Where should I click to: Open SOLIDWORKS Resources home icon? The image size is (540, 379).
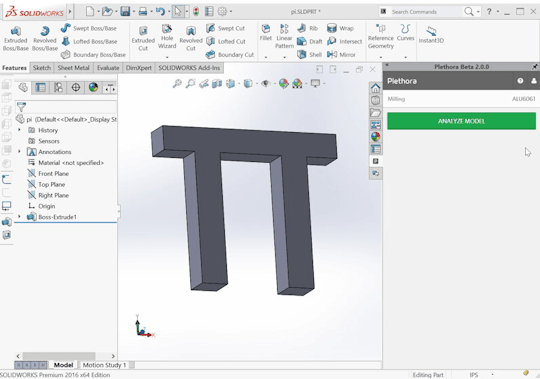(x=375, y=88)
